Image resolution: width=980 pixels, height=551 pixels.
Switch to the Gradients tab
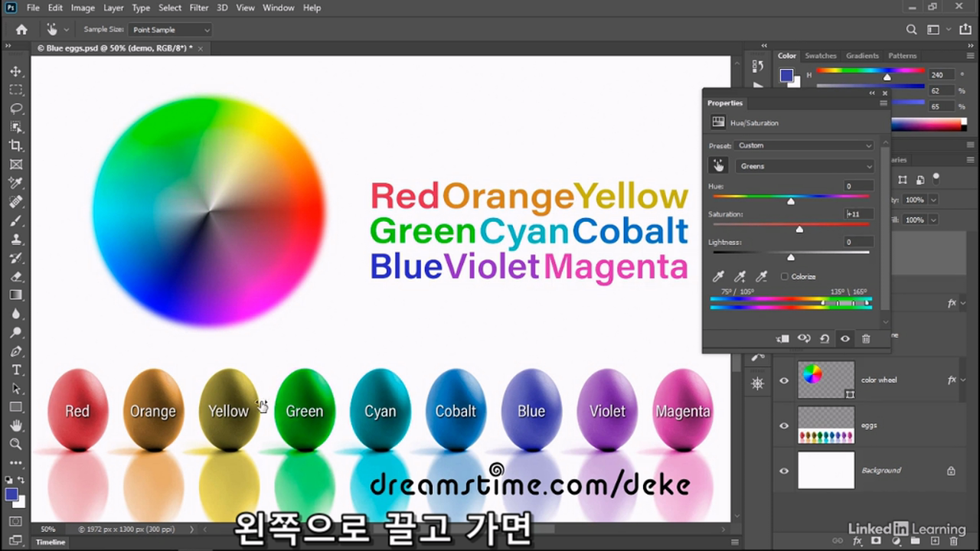[x=862, y=56]
